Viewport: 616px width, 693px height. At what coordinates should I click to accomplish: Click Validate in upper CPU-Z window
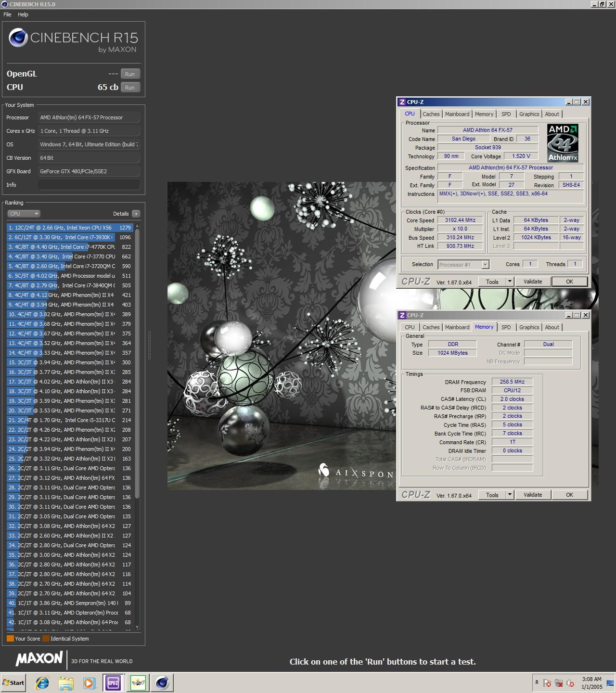point(533,282)
